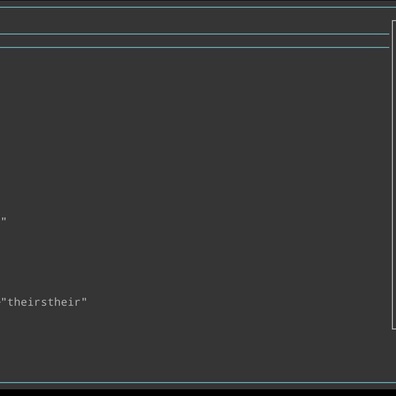Click the bottom teal border line
Screen dimensions: 396x396
pyautogui.click(x=198, y=383)
